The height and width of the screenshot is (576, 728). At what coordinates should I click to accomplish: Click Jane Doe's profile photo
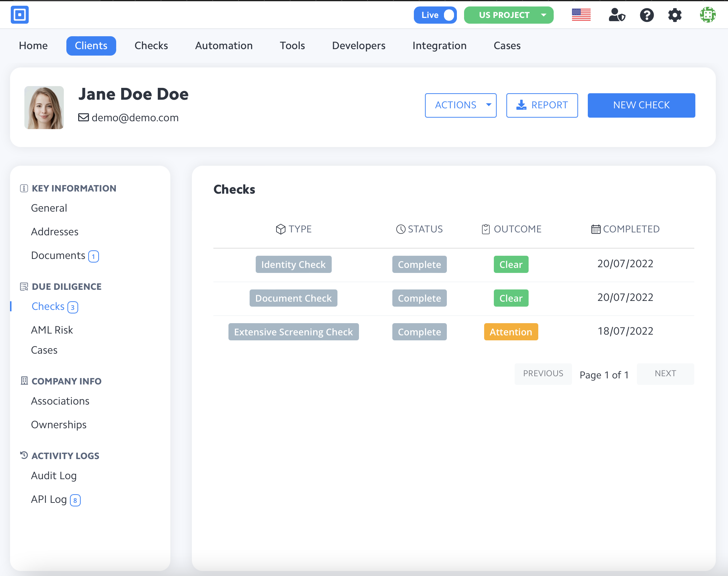(x=44, y=107)
